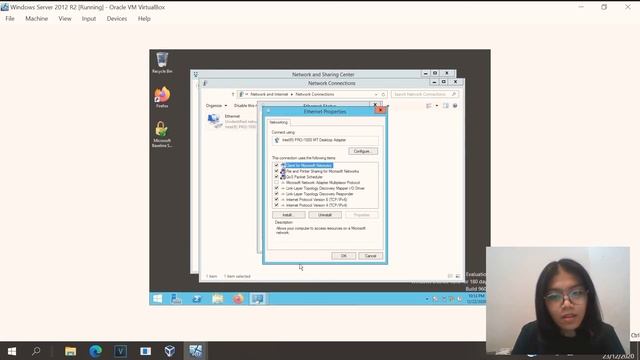Open File Explorer in the VM taskbar

[x=218, y=299]
